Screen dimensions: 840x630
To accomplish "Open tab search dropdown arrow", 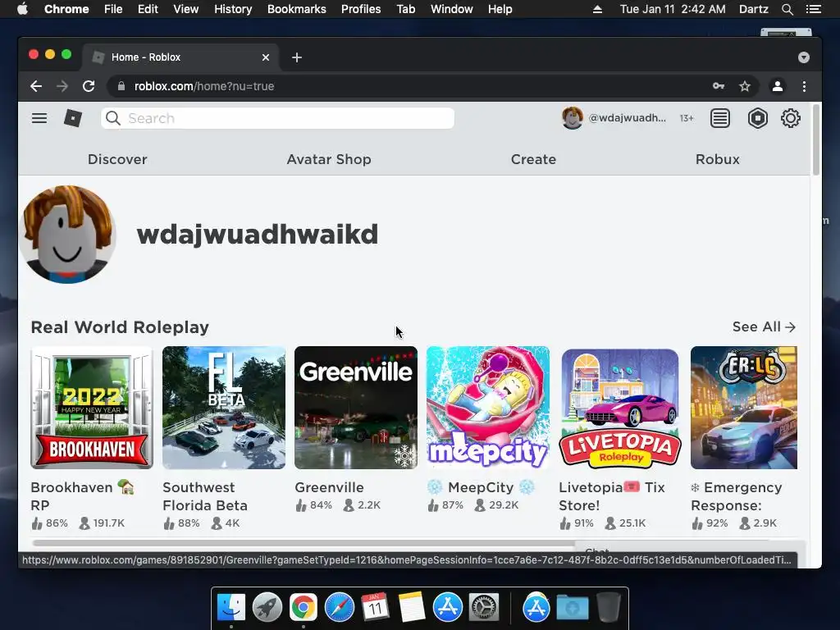I will pos(804,57).
